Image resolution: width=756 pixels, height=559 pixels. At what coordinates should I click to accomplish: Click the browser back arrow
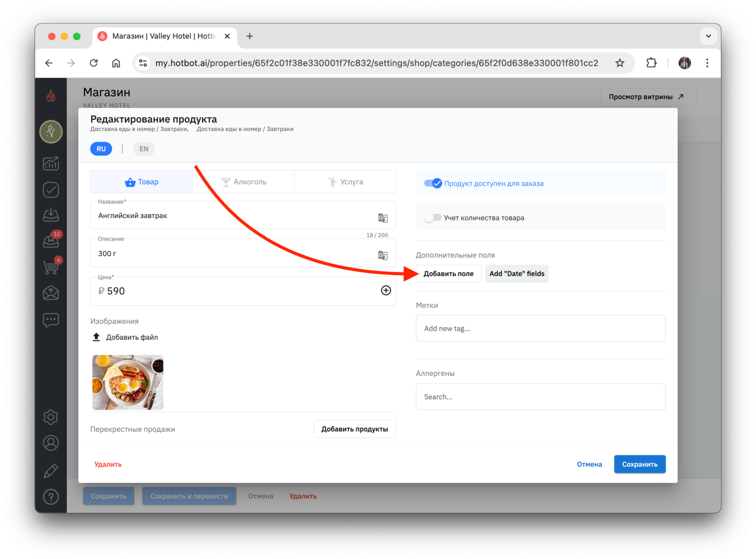[49, 63]
